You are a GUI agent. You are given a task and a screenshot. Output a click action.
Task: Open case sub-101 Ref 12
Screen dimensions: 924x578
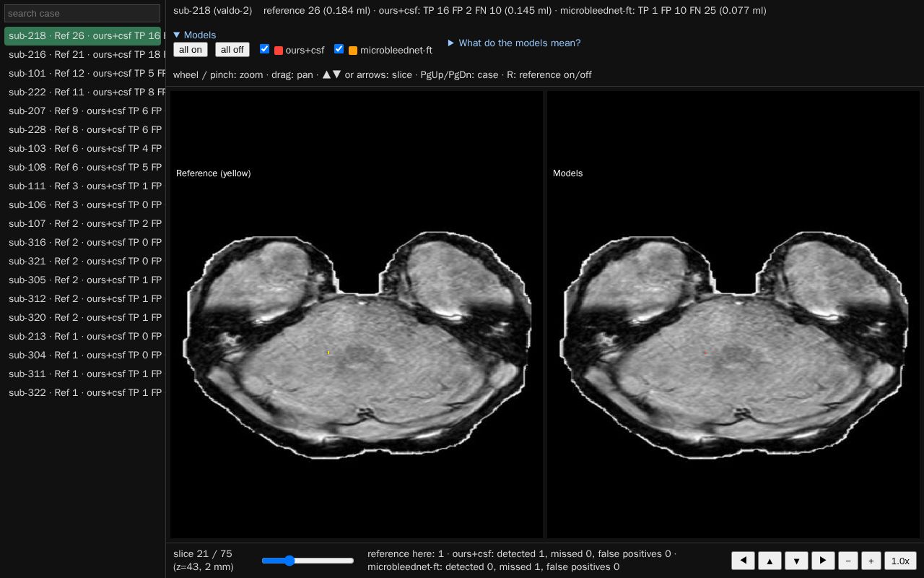(83, 73)
